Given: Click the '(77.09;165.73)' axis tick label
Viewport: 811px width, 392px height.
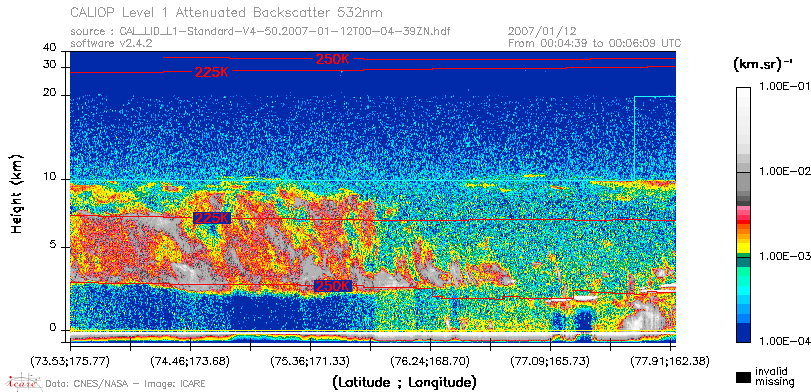Looking at the screenshot, I should 550,360.
